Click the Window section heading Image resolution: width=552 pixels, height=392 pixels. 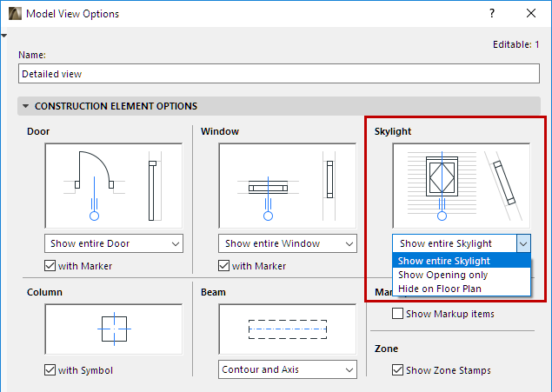[220, 131]
